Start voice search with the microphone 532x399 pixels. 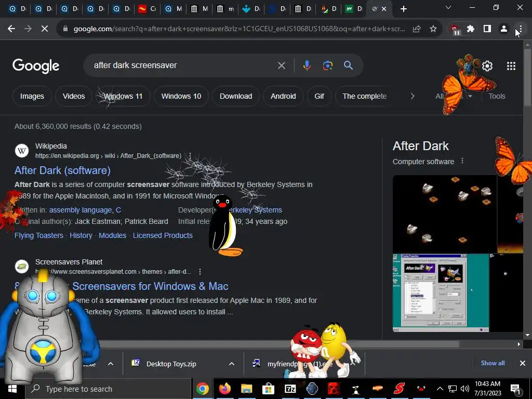tap(307, 65)
